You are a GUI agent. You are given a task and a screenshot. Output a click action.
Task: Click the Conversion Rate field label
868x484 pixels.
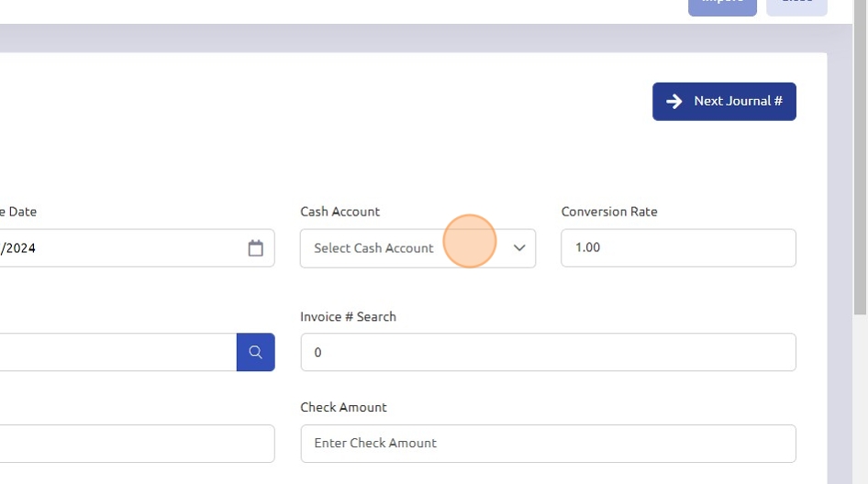[x=609, y=212]
